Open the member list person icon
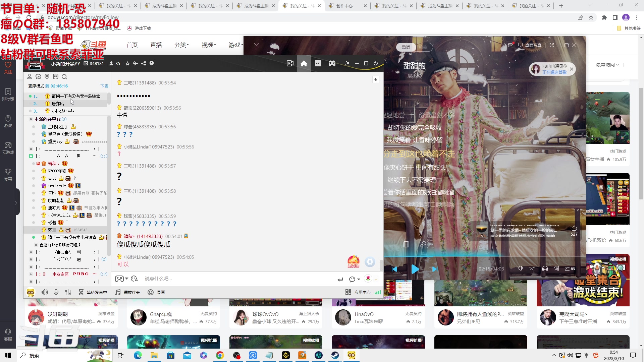Viewport: 644px width, 362px height. [x=30, y=76]
